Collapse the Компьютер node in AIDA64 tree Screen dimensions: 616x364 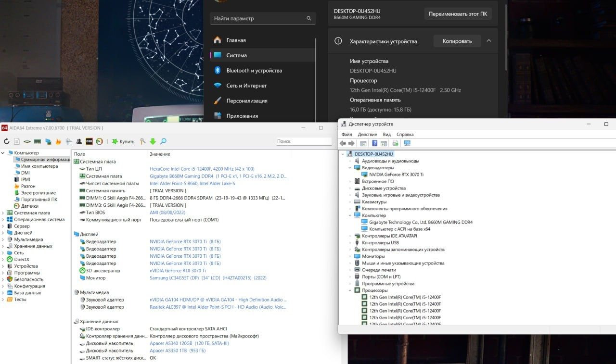[3, 153]
